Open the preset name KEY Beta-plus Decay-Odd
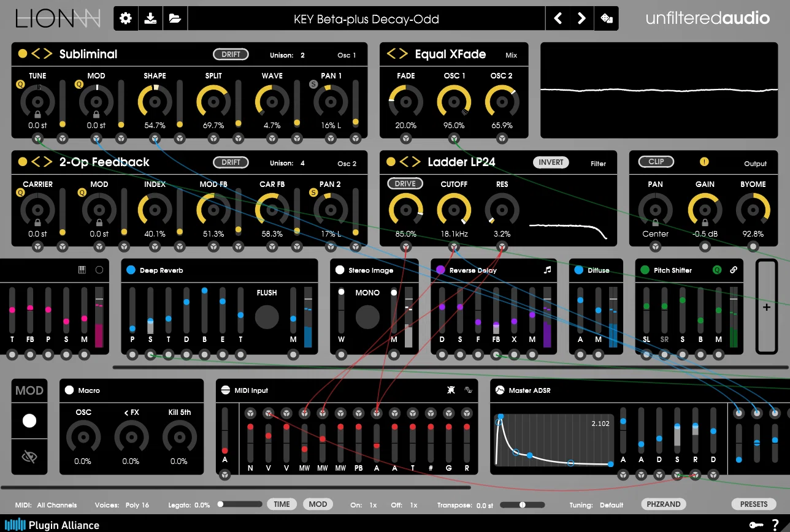The image size is (790, 532). [x=366, y=19]
